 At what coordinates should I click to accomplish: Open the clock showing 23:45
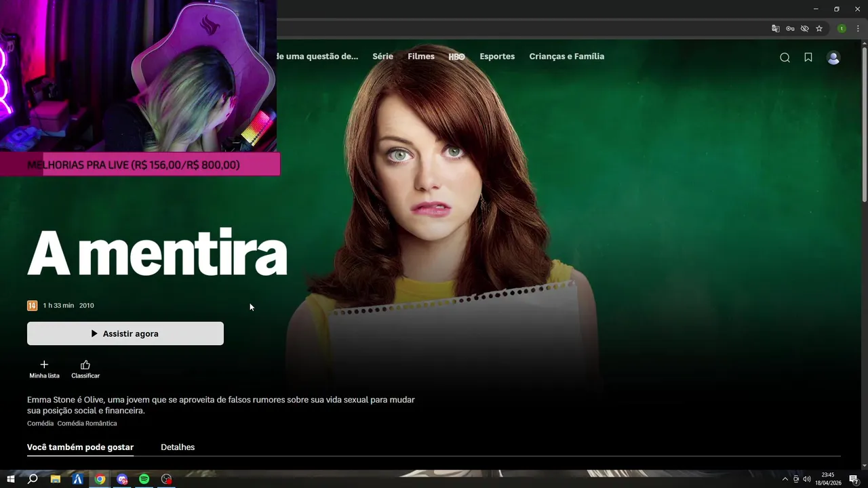click(828, 479)
